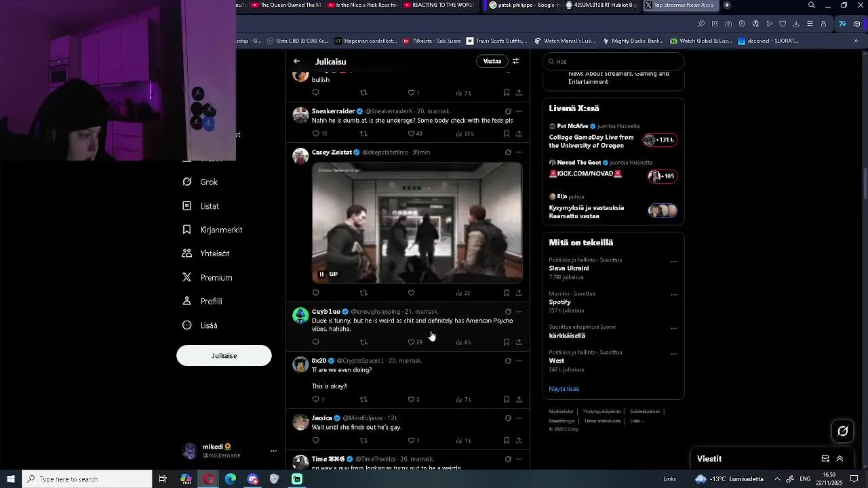This screenshot has height=488, width=868.
Task: Open more options on Casey Zeistat's post
Action: 519,152
